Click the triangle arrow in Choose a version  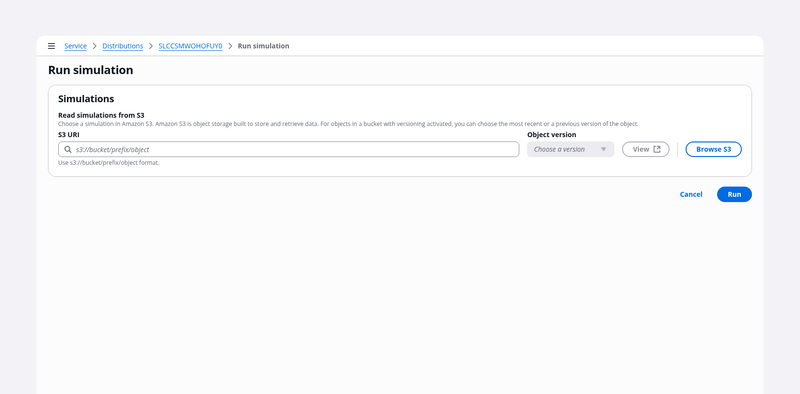tap(604, 150)
